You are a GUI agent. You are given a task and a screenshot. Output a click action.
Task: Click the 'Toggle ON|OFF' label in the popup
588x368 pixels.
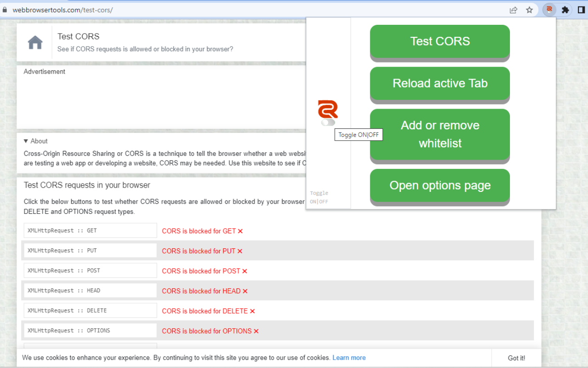coord(358,134)
